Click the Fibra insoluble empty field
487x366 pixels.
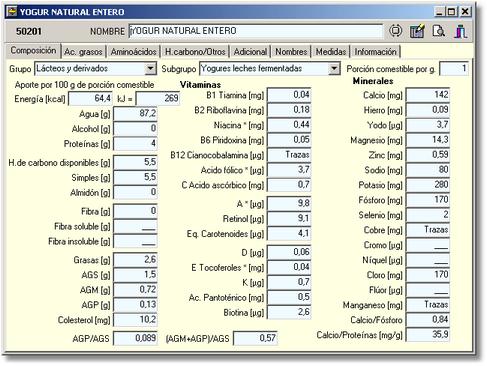(135, 241)
